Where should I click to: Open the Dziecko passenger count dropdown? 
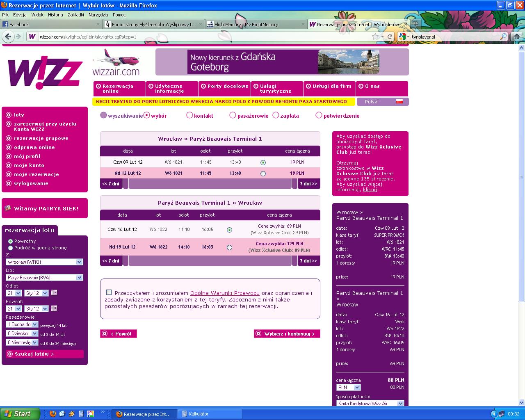pos(22,333)
